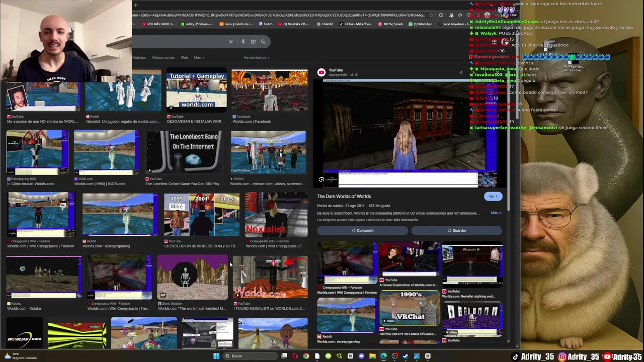This screenshot has width=644, height=362.
Task: Launch Google Chrome from the taskbar
Action: click(306, 356)
